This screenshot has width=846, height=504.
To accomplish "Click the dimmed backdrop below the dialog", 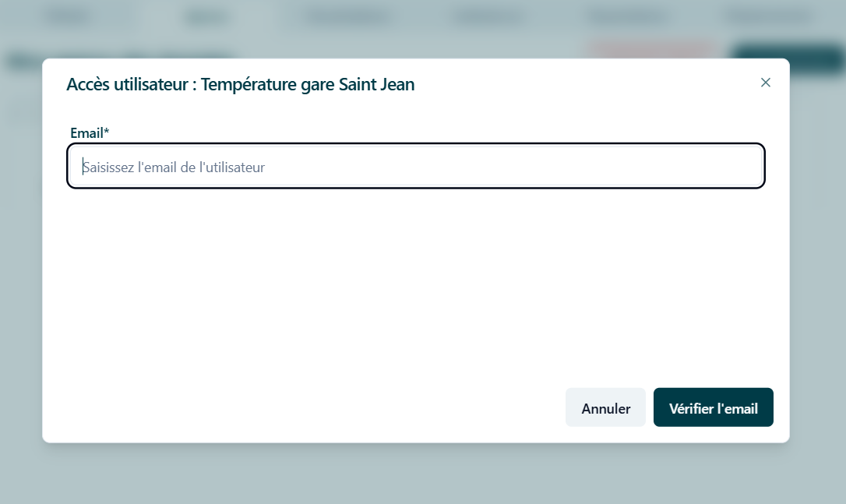I will pyautogui.click(x=423, y=474).
